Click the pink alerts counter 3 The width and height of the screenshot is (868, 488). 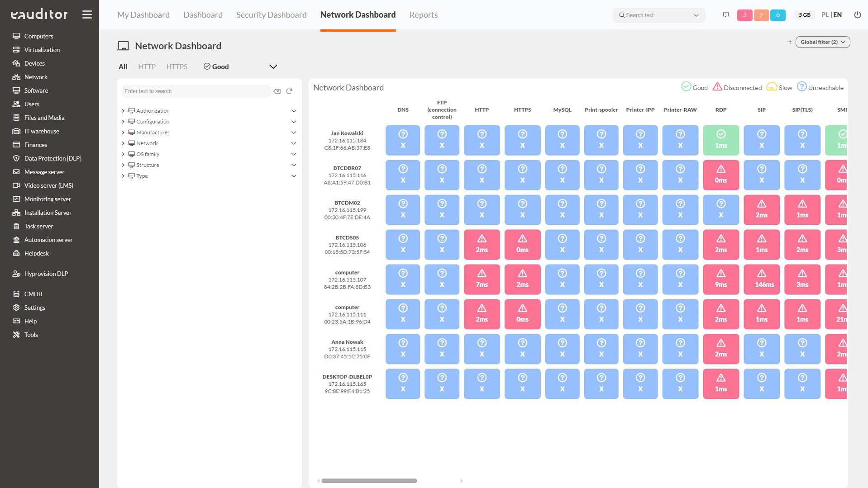coord(744,15)
